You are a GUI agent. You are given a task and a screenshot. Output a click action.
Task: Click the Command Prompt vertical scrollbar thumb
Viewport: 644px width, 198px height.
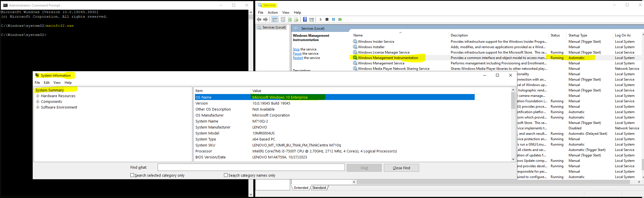pyautogui.click(x=251, y=17)
